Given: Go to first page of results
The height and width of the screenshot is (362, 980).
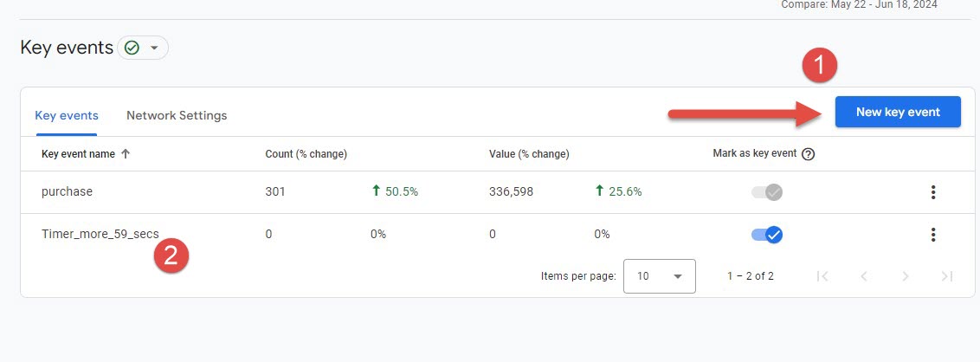Looking at the screenshot, I should 822,276.
